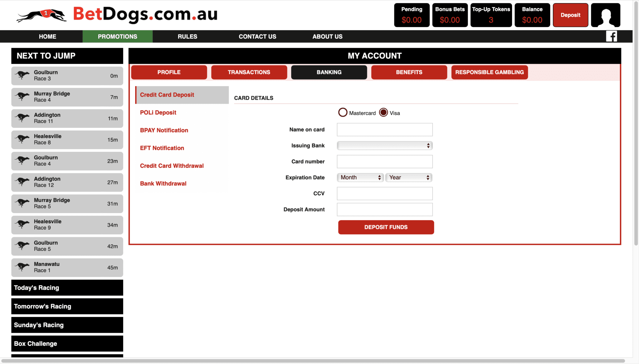
Task: Click greyhound icon for Goulburn Race 3
Action: coord(23,75)
